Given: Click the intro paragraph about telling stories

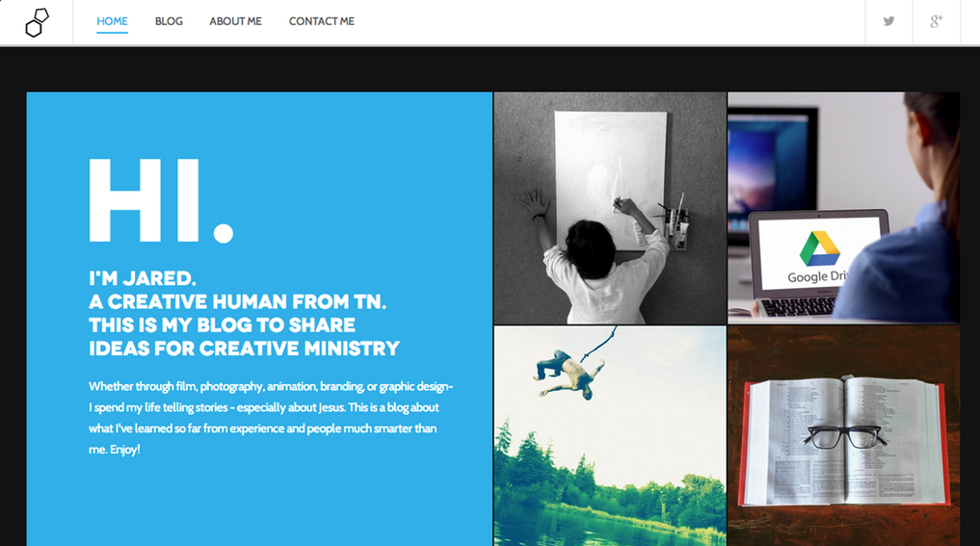Looking at the screenshot, I should click(x=271, y=417).
